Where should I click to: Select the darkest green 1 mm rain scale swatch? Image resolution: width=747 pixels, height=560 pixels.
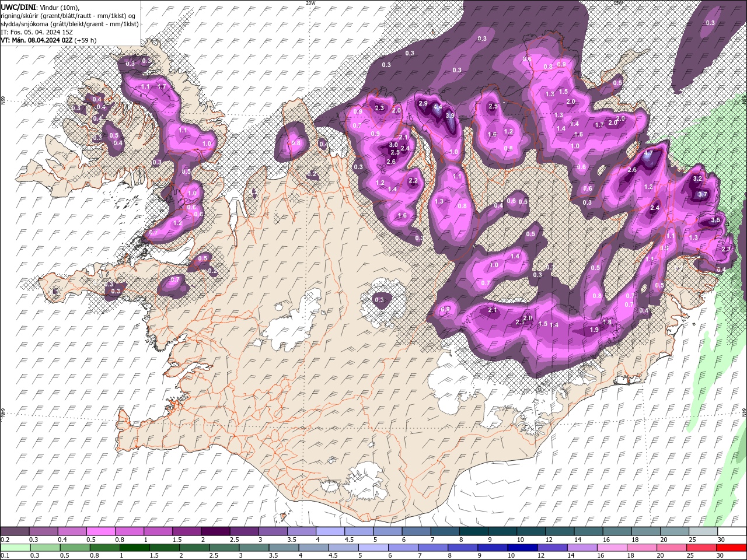pos(134,548)
